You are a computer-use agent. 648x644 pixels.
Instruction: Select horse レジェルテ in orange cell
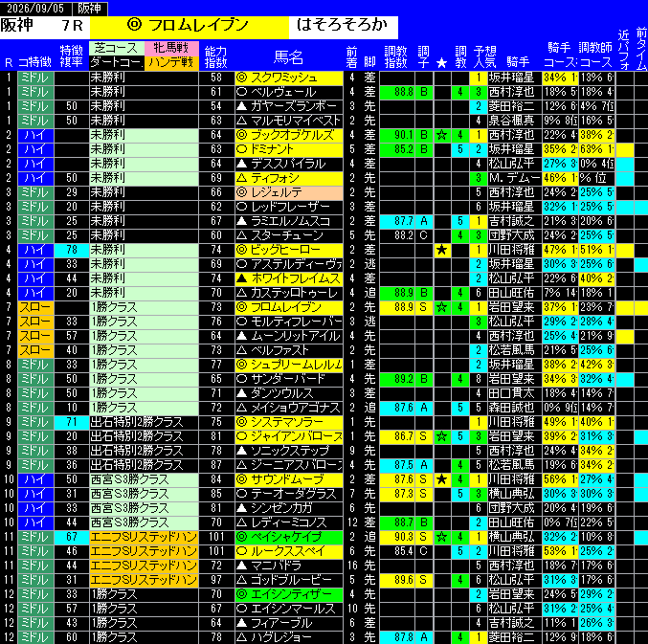coord(289,192)
